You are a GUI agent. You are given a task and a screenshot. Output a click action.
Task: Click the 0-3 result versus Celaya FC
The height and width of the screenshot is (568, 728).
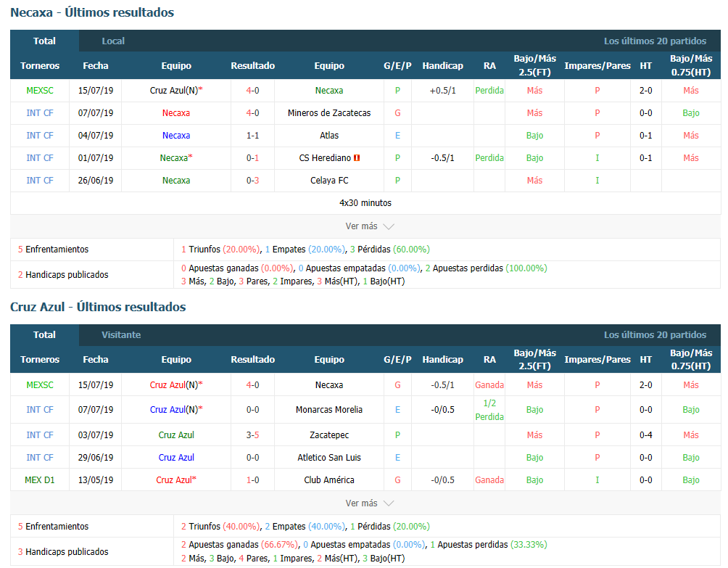pos(252,180)
